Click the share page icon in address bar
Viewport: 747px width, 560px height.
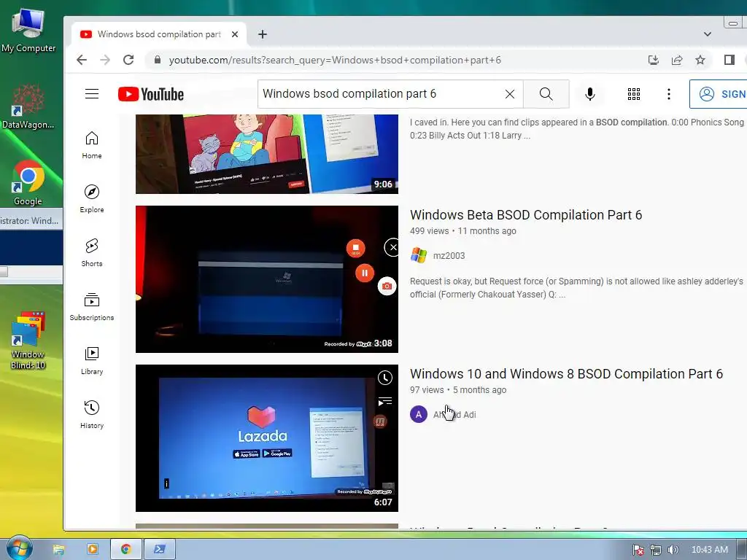677,60
